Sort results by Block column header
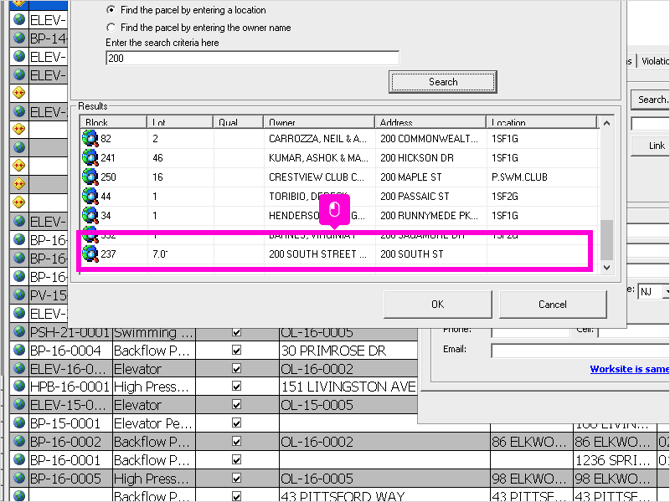This screenshot has height=502, width=670. (113, 122)
